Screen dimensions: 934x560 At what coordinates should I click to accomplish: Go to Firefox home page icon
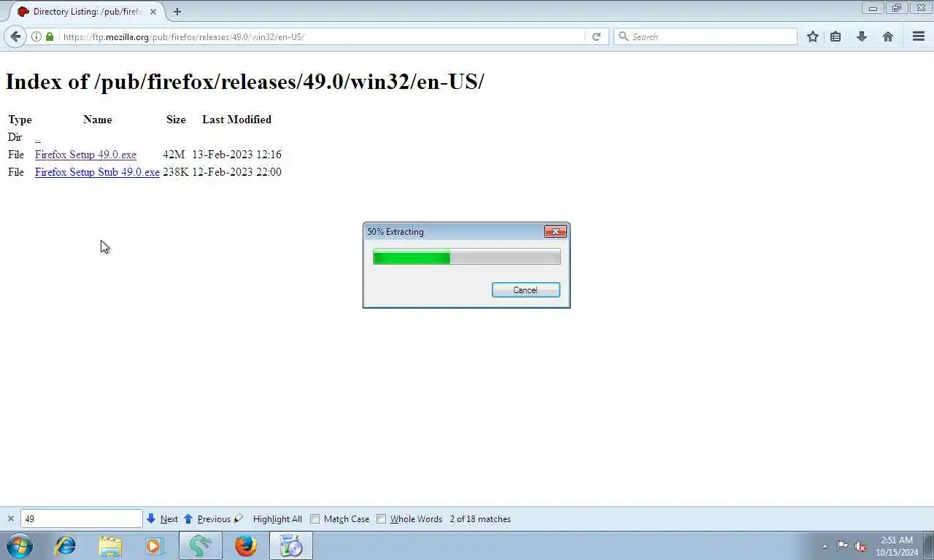[888, 36]
